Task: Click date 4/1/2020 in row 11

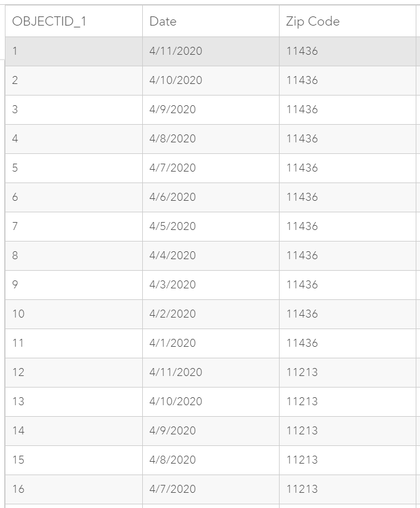Action: (173, 343)
